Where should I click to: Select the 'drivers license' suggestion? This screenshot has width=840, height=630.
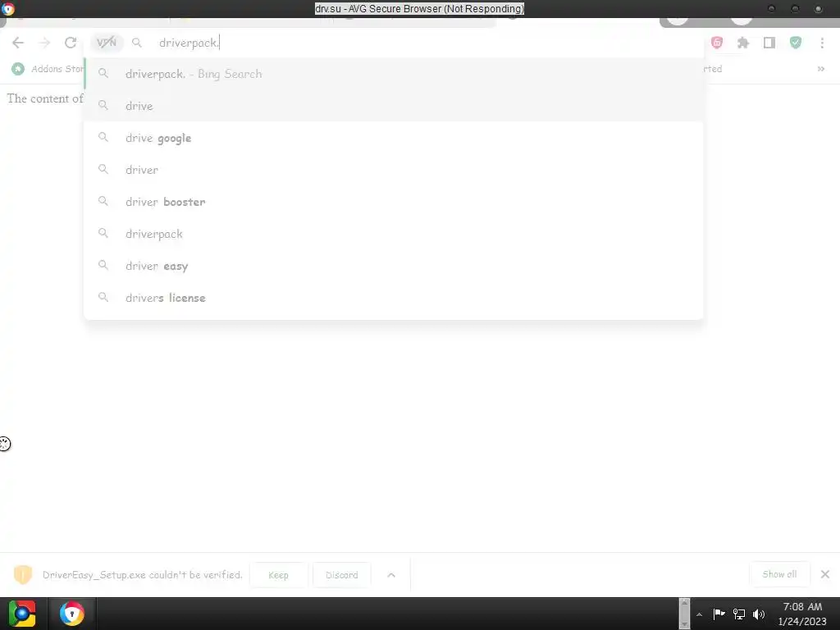point(393,298)
